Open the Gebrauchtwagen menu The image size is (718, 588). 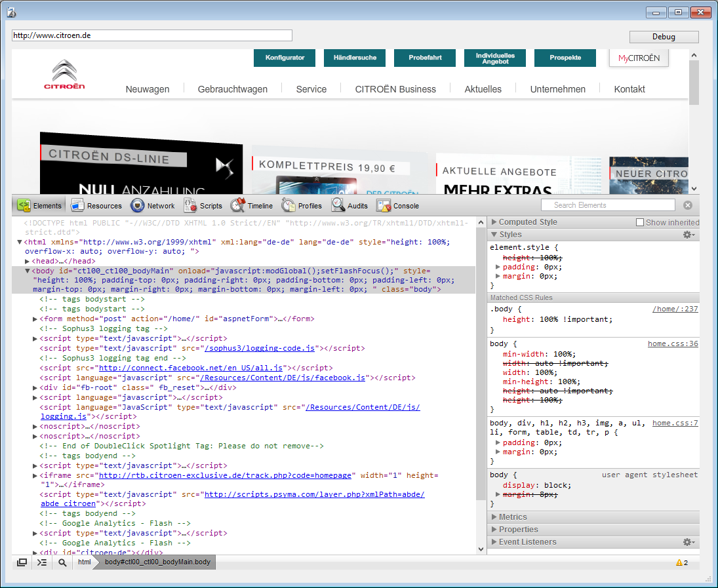[x=233, y=89]
